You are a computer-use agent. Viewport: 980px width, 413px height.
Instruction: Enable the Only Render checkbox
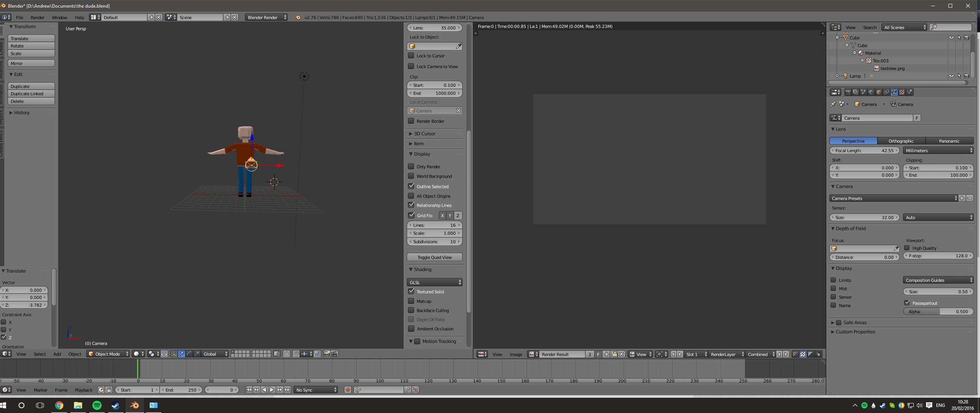pyautogui.click(x=411, y=166)
